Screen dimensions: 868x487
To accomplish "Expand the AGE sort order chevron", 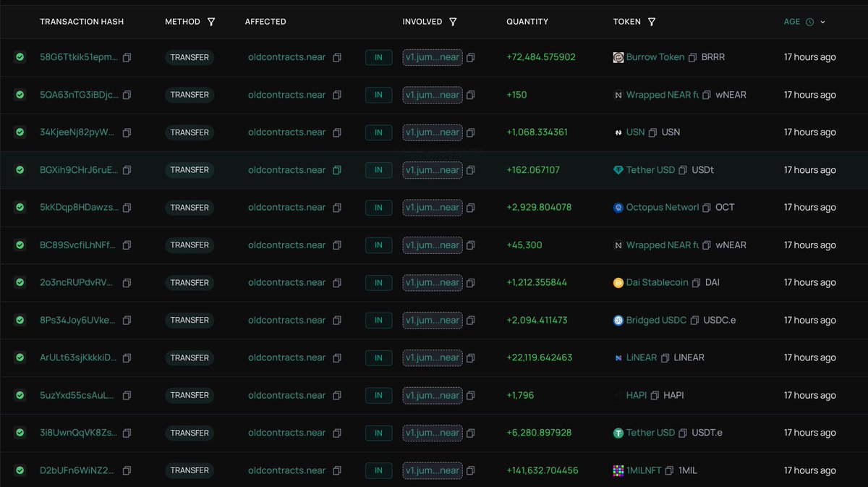I will (823, 22).
